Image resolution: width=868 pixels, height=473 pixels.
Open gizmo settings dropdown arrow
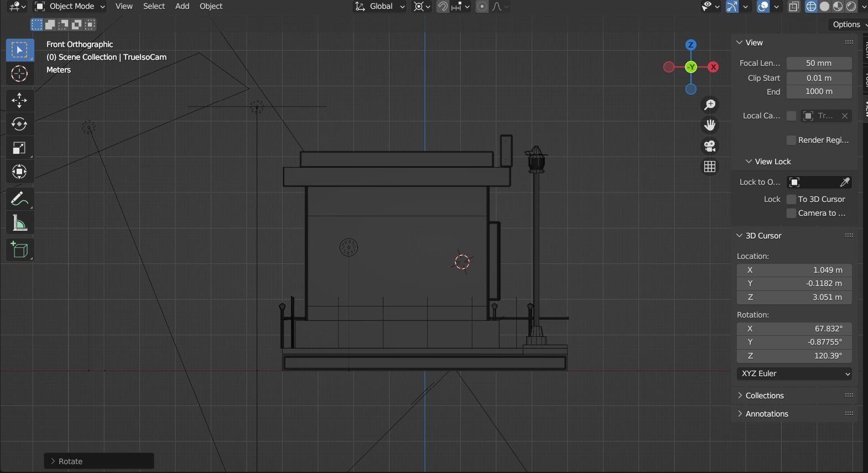746,7
